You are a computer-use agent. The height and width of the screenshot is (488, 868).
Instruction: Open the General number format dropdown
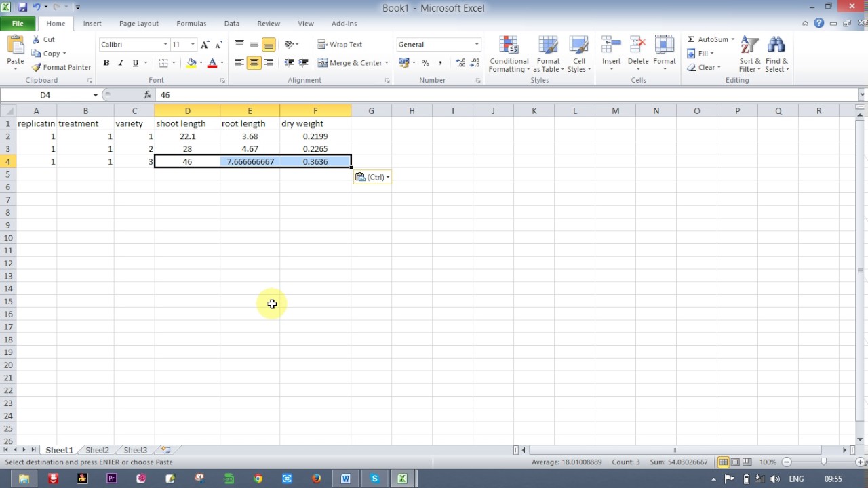(477, 45)
